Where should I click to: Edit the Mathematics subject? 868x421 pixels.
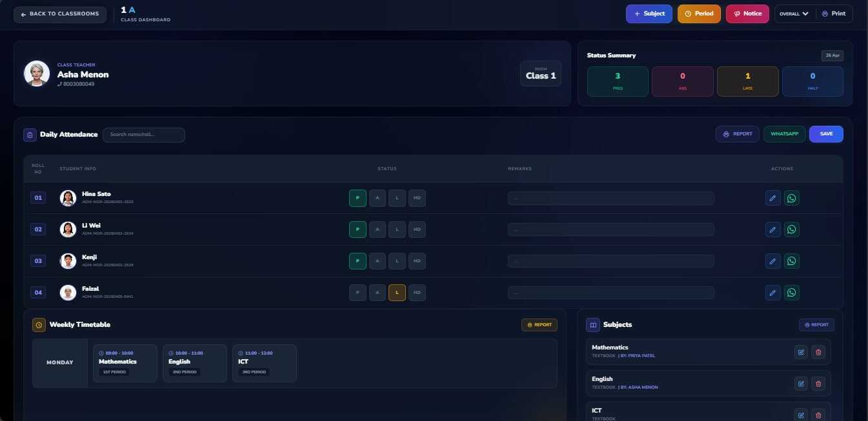801,352
